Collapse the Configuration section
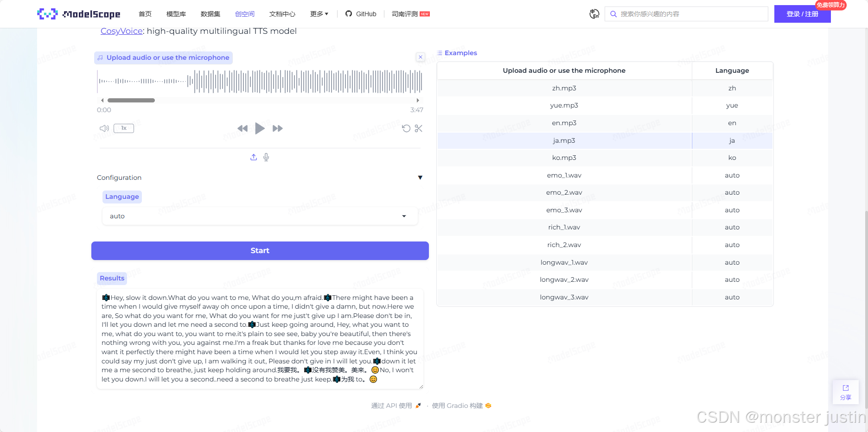868x432 pixels. point(420,178)
